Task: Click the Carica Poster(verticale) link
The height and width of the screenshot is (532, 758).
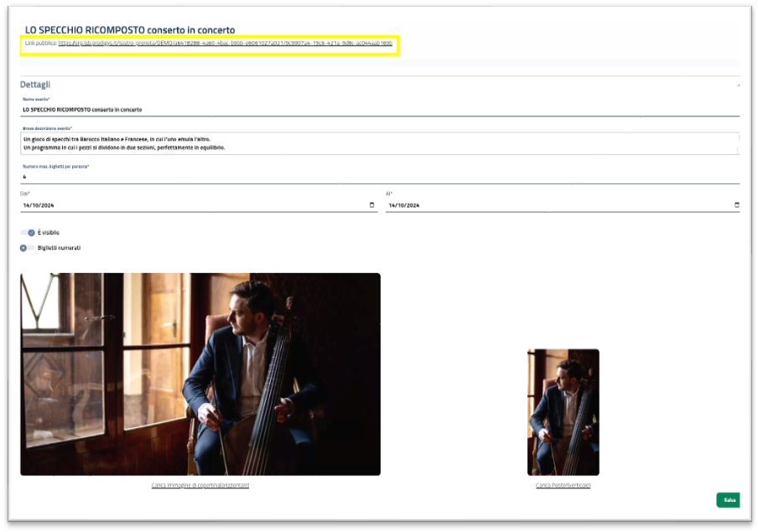Action: 563,485
